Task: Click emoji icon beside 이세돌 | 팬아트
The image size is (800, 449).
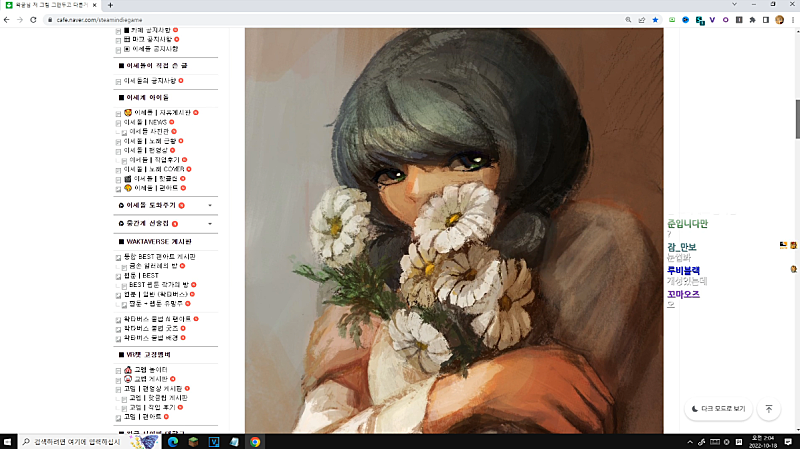Action: coord(128,188)
